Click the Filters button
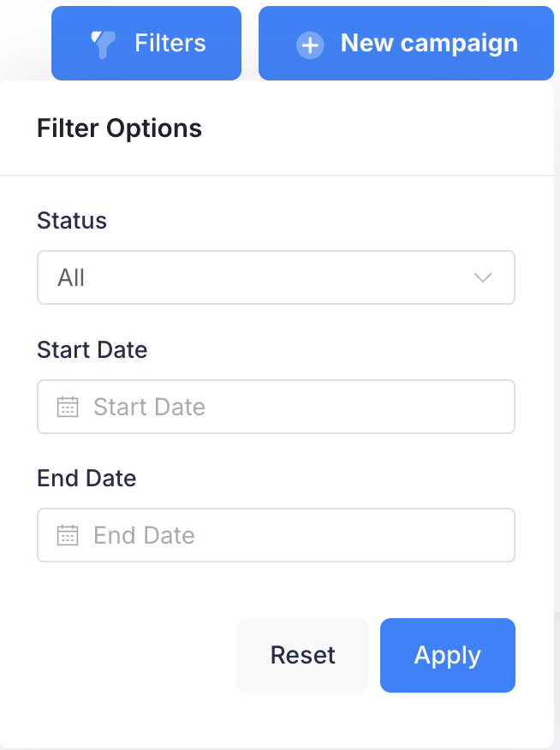Screen dimensions: 560x750 tap(146, 43)
